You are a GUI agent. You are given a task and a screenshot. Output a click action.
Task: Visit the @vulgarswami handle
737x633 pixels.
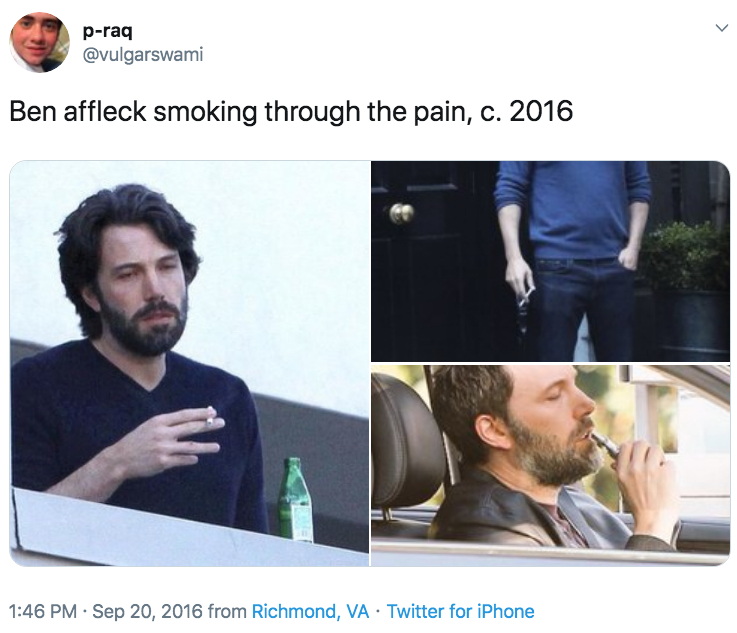pos(143,54)
